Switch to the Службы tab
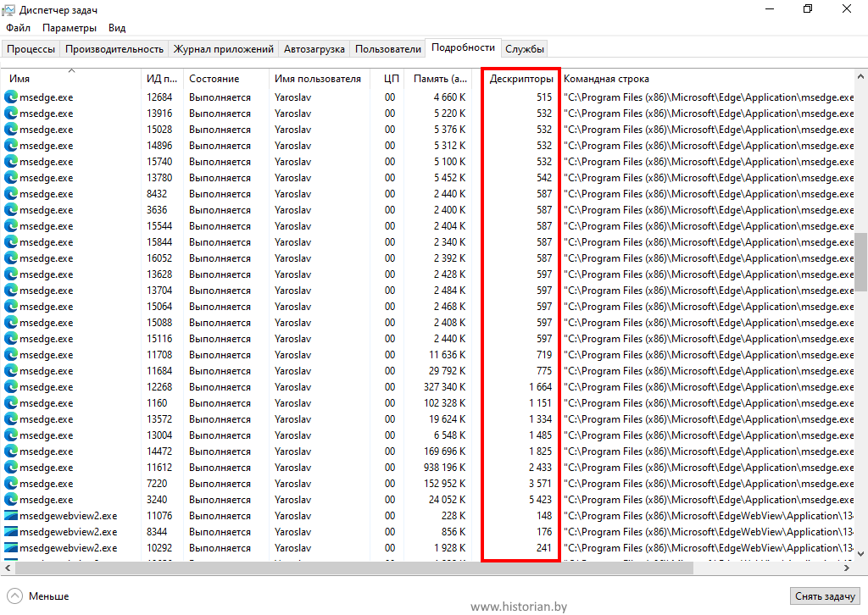868x615 pixels. (x=524, y=48)
